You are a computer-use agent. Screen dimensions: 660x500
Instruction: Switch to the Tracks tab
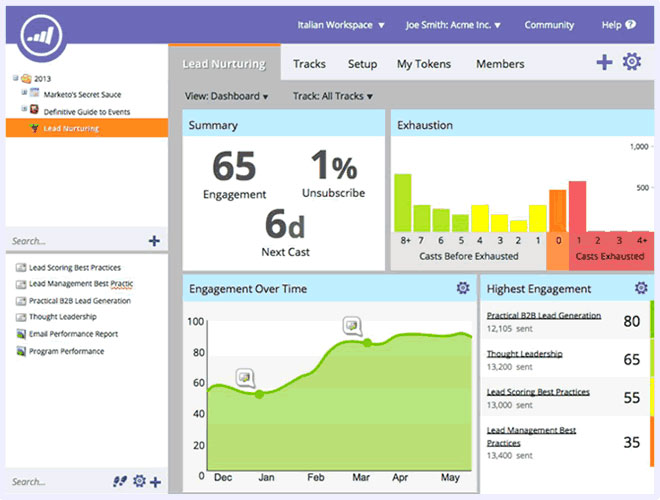pos(309,64)
